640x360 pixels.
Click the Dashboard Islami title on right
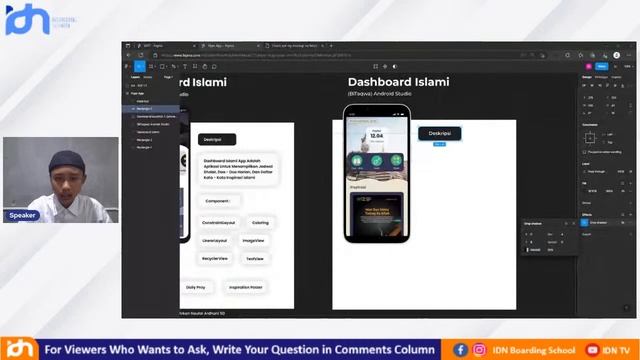[x=399, y=82]
